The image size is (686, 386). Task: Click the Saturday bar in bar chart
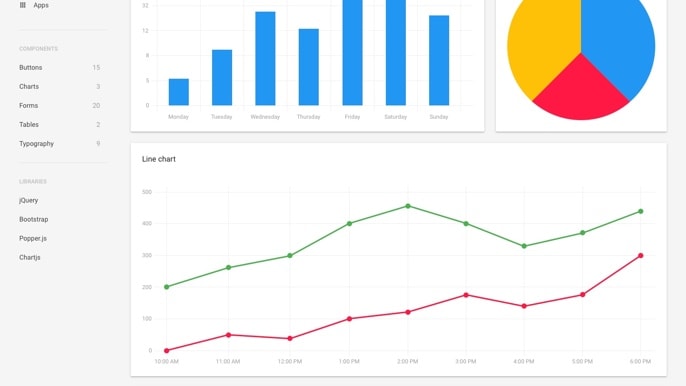pyautogui.click(x=396, y=53)
